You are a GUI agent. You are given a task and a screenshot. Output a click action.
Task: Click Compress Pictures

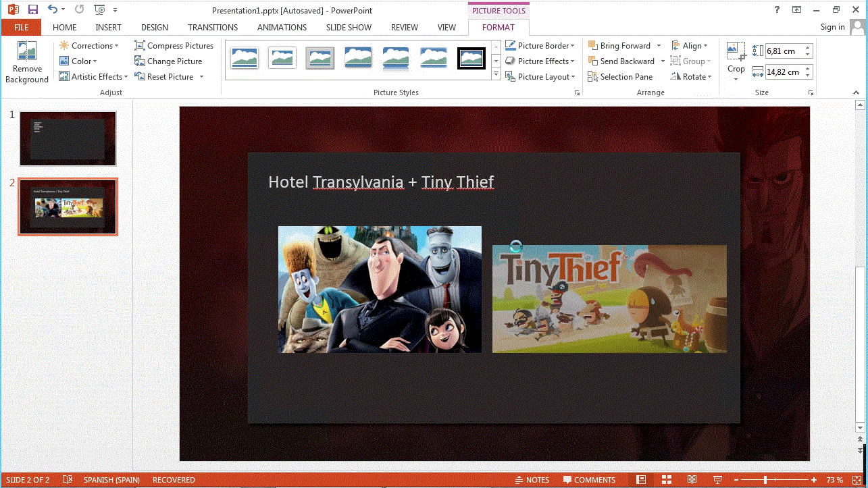click(174, 46)
